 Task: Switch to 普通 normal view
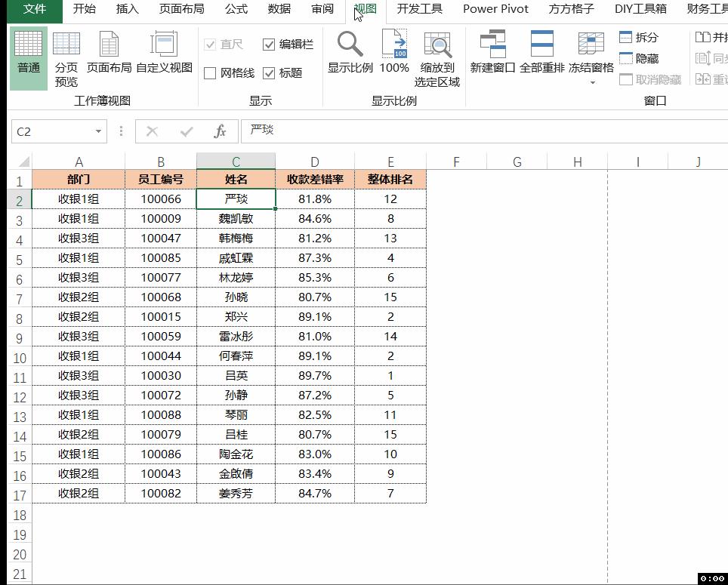(29, 58)
